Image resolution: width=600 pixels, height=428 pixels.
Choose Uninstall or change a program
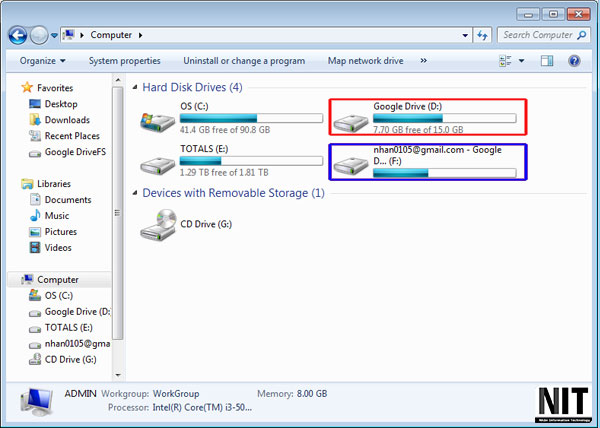(244, 61)
